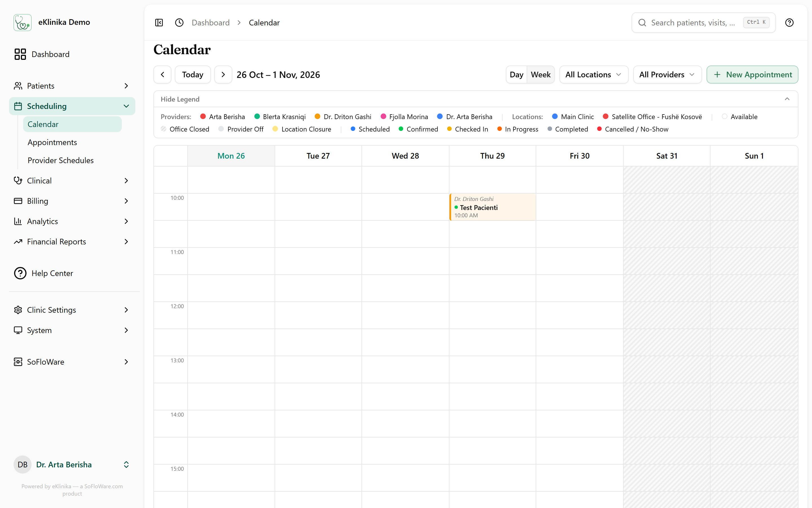812x508 pixels.
Task: Click the help question mark icon in header
Action: 789,23
